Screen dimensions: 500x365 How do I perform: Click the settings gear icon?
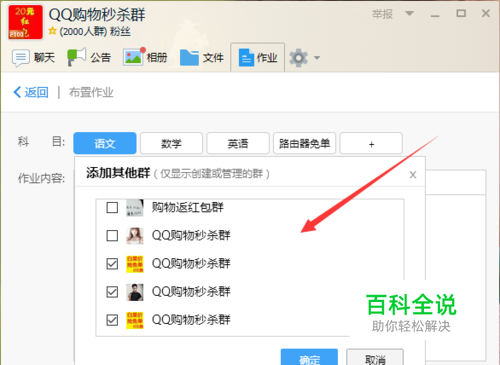tap(298, 58)
